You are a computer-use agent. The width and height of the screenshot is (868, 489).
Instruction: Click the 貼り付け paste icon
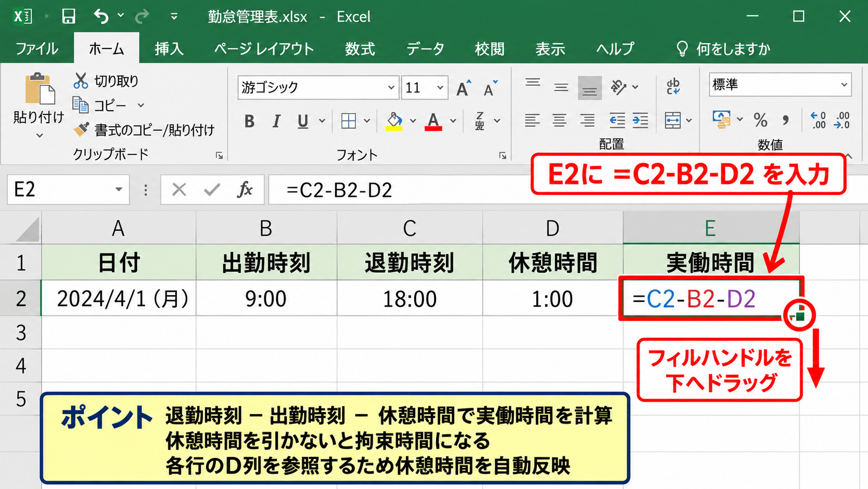tap(39, 88)
